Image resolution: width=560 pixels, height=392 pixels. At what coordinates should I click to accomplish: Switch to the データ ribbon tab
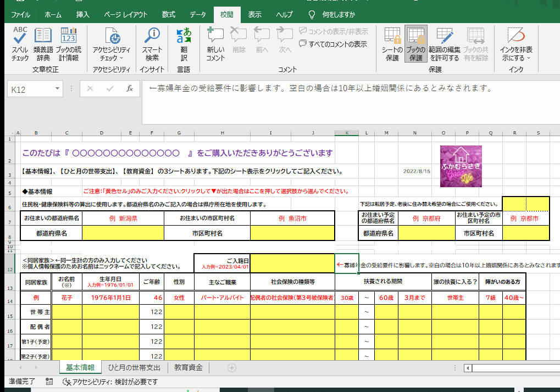[x=197, y=15]
